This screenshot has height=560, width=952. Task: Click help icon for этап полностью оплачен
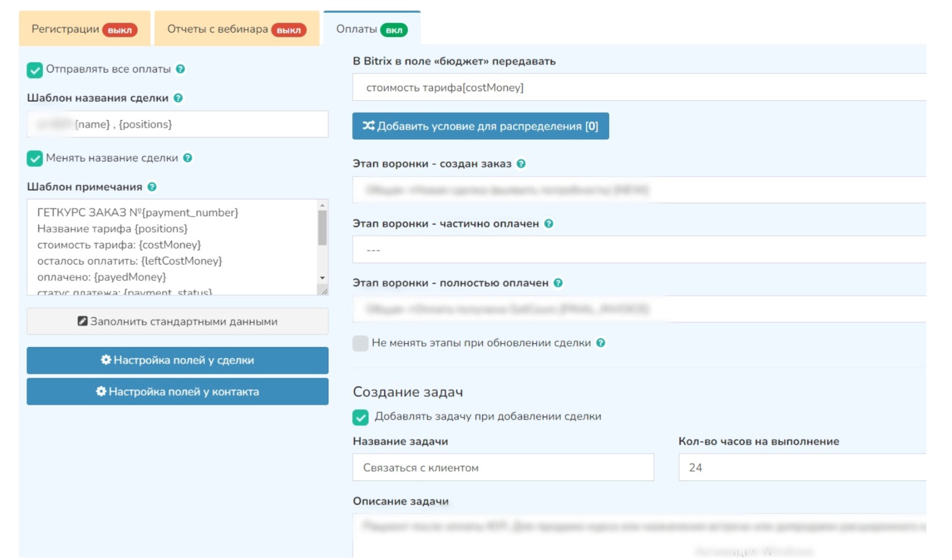click(558, 283)
